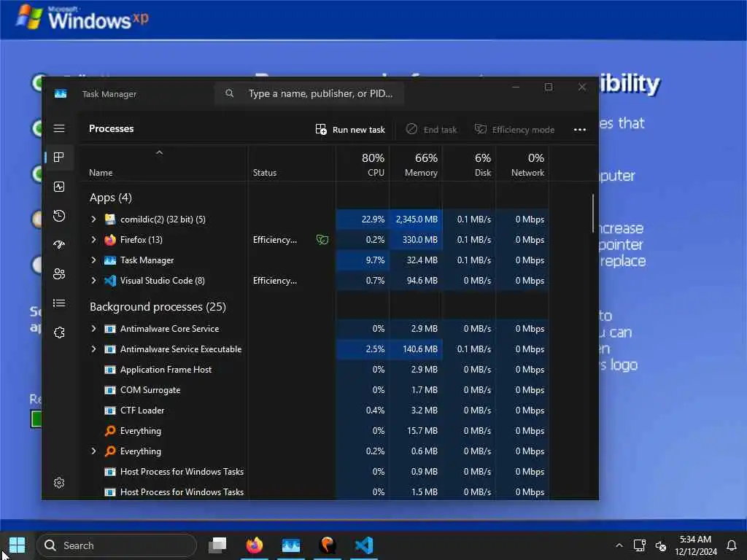Click the End task button
Viewport: 747px width, 560px height.
(432, 130)
